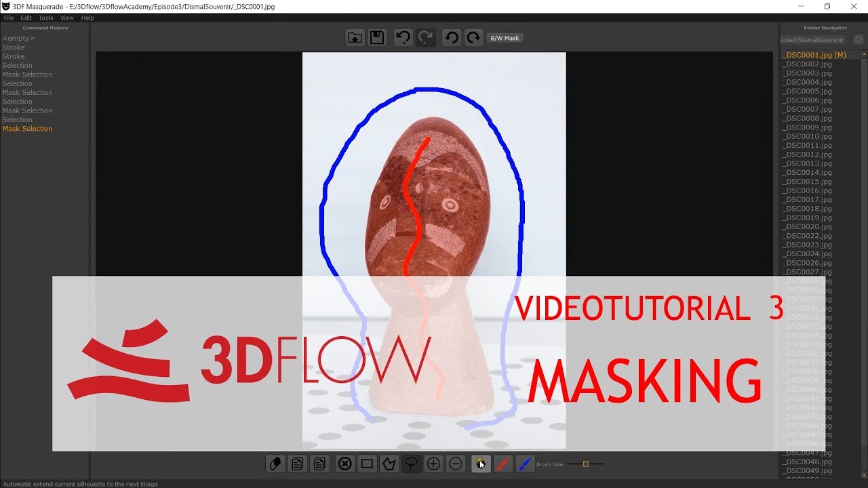Open _DSC0023.jpg in the file list

[x=807, y=245]
